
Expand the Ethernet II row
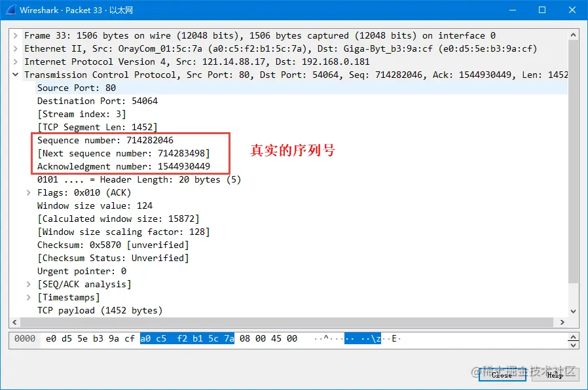click(15, 48)
